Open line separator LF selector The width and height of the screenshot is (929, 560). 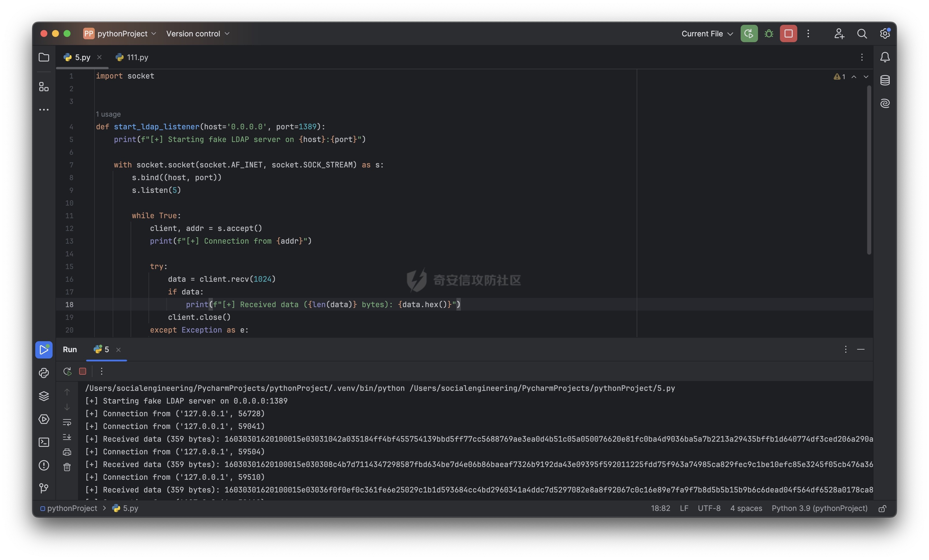click(684, 508)
